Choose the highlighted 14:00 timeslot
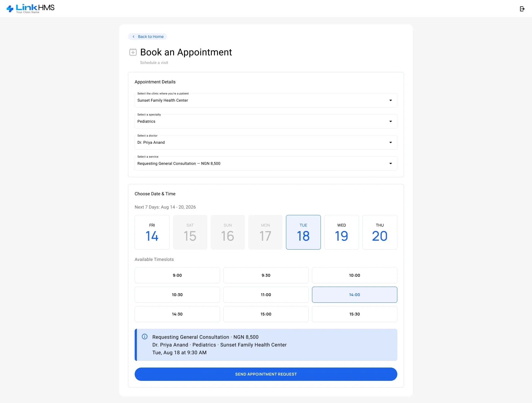Viewport: 532px width, 403px height. pyautogui.click(x=355, y=295)
